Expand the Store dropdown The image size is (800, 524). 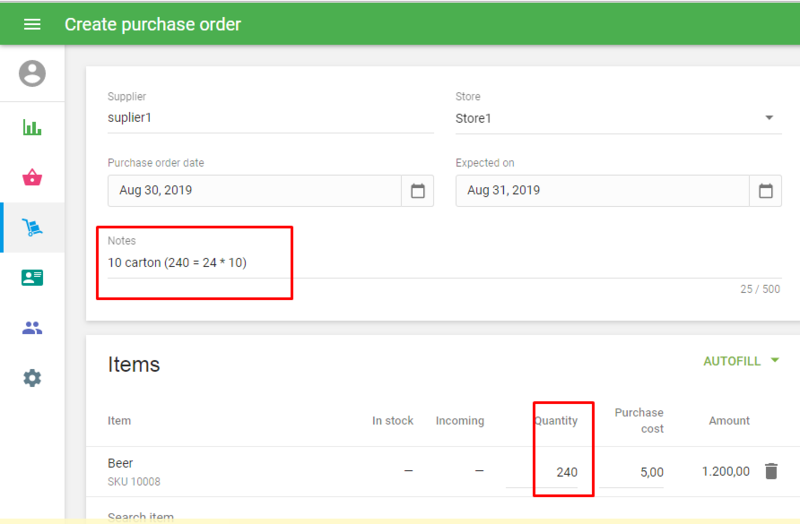(769, 118)
